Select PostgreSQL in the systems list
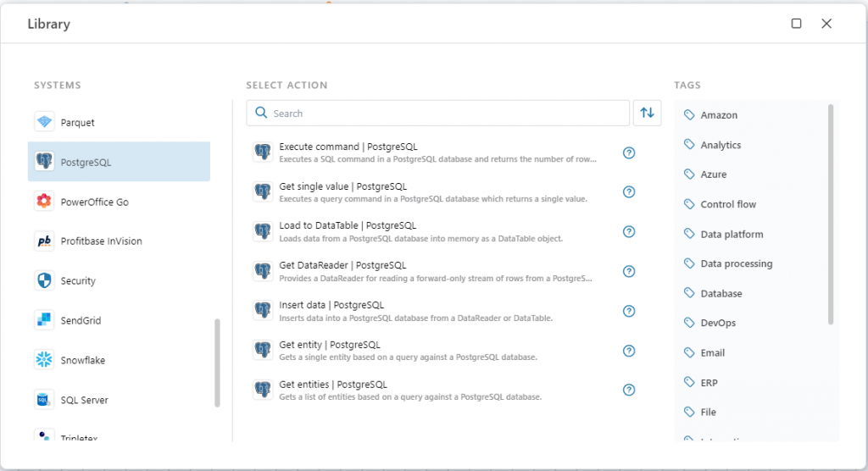Image resolution: width=868 pixels, height=471 pixels. (119, 162)
